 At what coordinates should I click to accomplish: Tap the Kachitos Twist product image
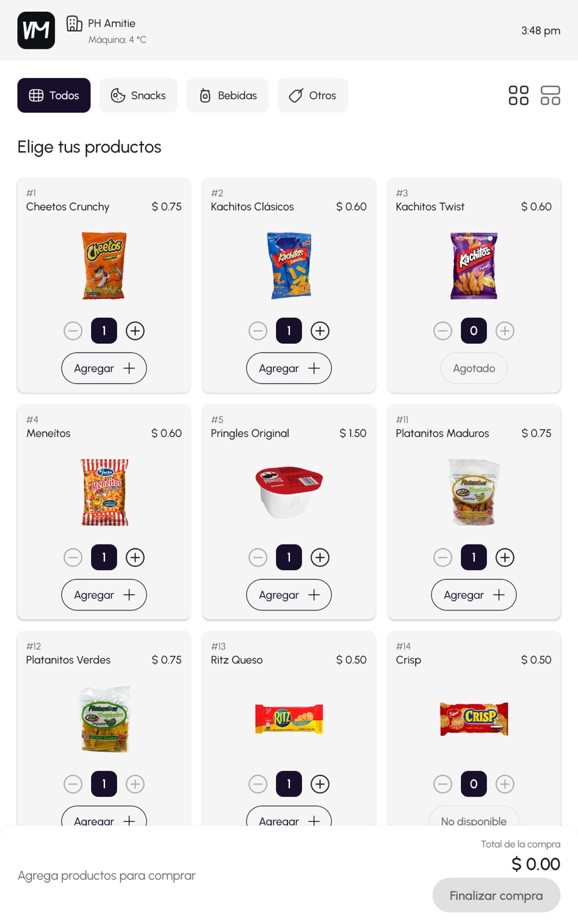click(x=474, y=266)
